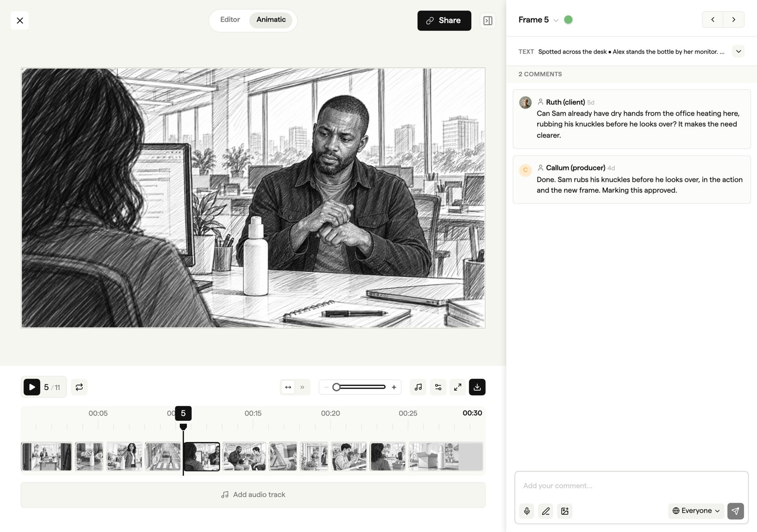
Task: Zoom in the timeline with plus
Action: [x=394, y=387]
